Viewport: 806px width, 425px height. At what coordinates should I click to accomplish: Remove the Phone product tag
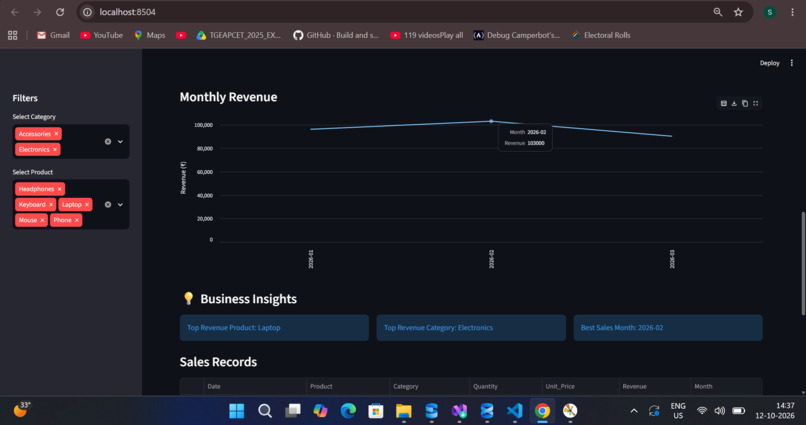click(77, 220)
